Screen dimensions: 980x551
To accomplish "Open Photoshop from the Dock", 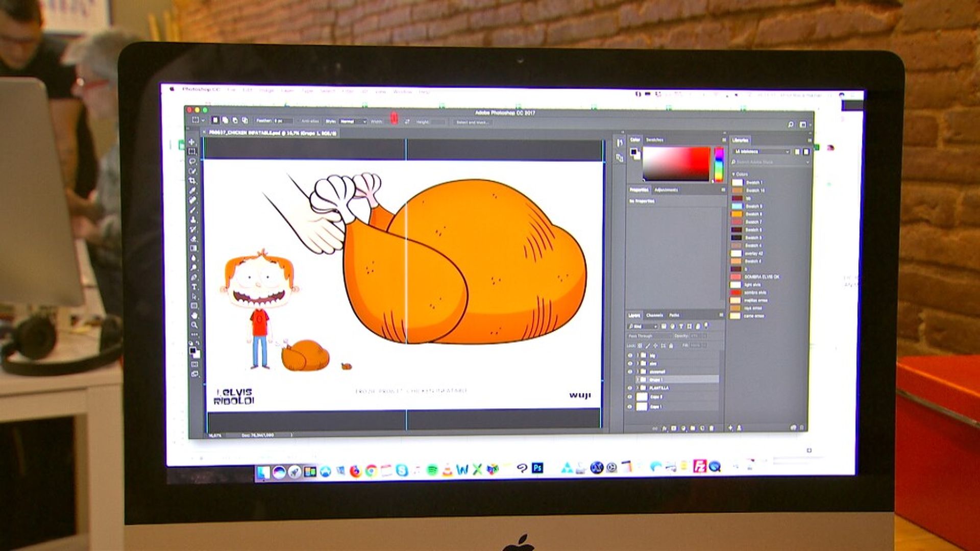I will point(537,468).
